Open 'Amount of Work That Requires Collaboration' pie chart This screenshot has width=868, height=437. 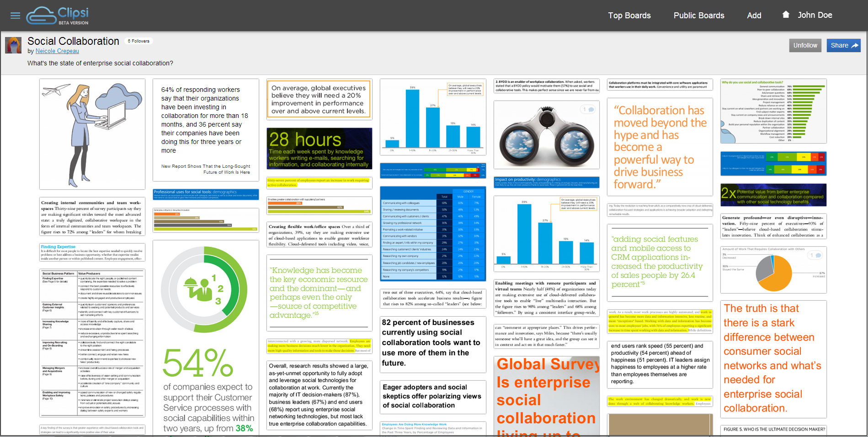point(773,270)
